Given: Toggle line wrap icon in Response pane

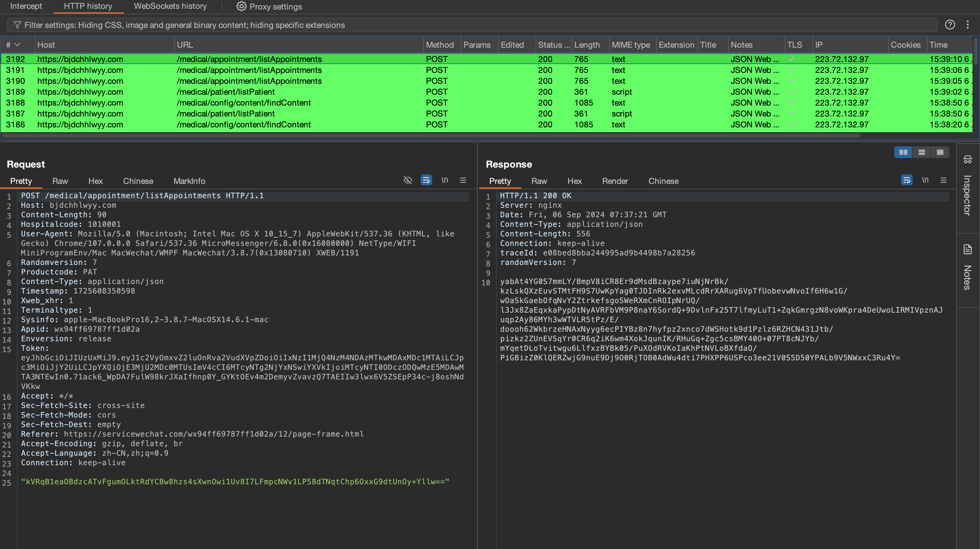Looking at the screenshot, I should tap(906, 180).
